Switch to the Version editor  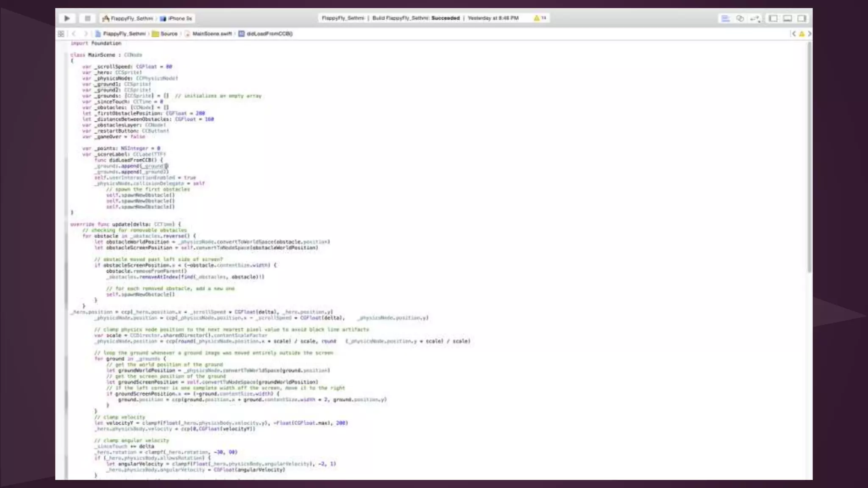click(x=754, y=18)
